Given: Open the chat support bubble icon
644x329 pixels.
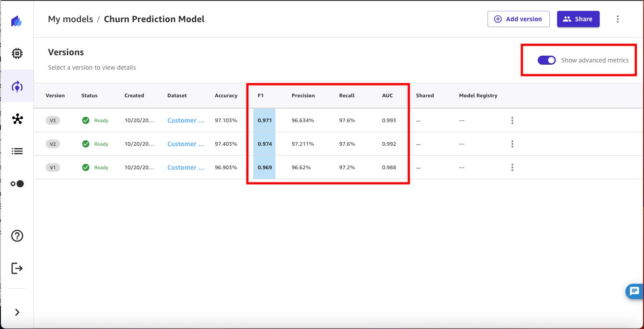Looking at the screenshot, I should 635,291.
